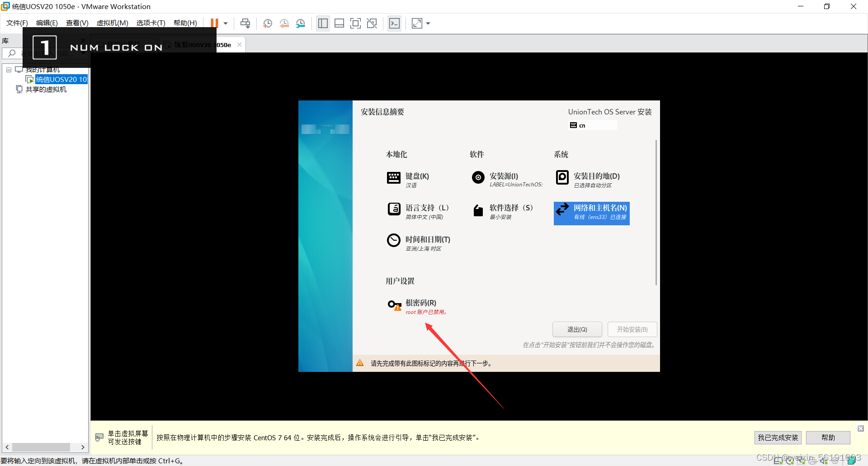Toggle the library sidebar view
Screen dimensions: 868x466
[323, 23]
